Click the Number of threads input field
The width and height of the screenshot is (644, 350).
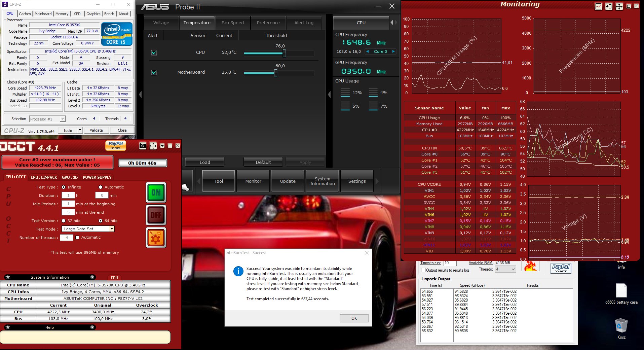point(67,238)
